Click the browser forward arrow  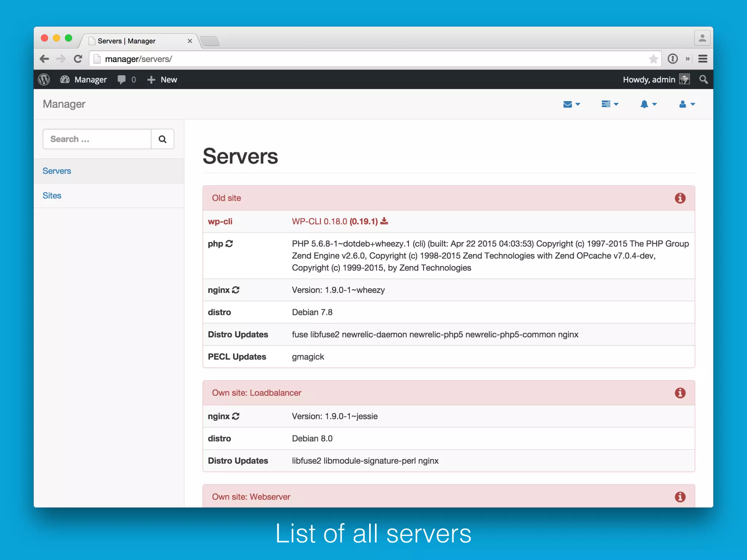61,59
